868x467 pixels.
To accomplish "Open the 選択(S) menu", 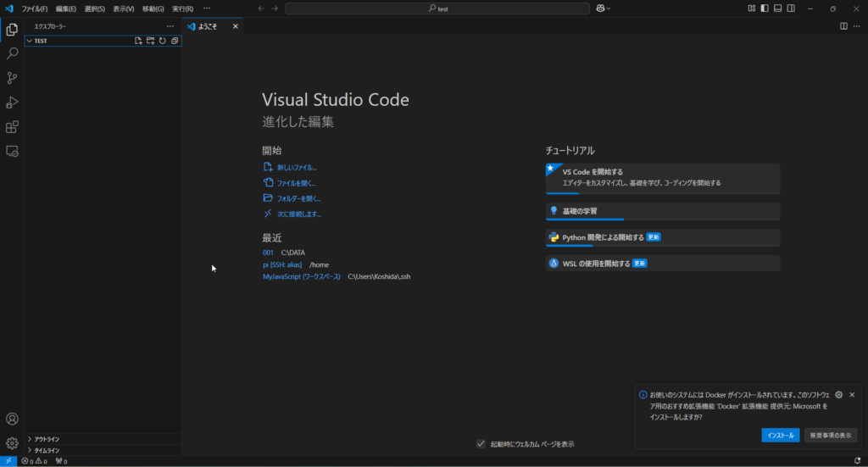I will 95,8.
